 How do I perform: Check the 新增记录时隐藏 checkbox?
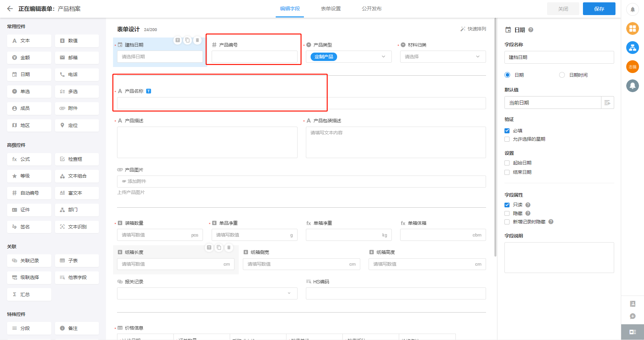pyautogui.click(x=507, y=222)
